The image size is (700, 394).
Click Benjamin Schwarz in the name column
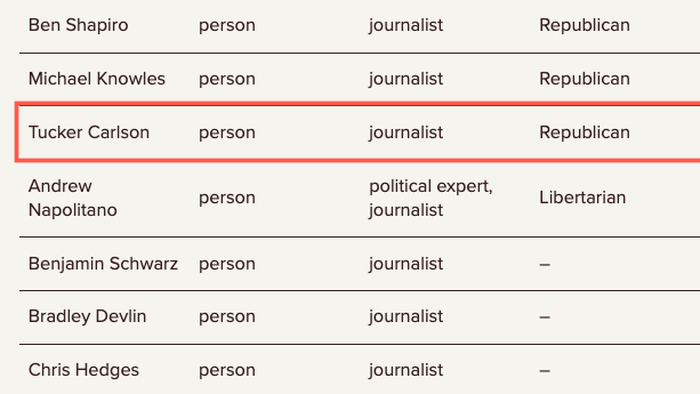click(103, 264)
